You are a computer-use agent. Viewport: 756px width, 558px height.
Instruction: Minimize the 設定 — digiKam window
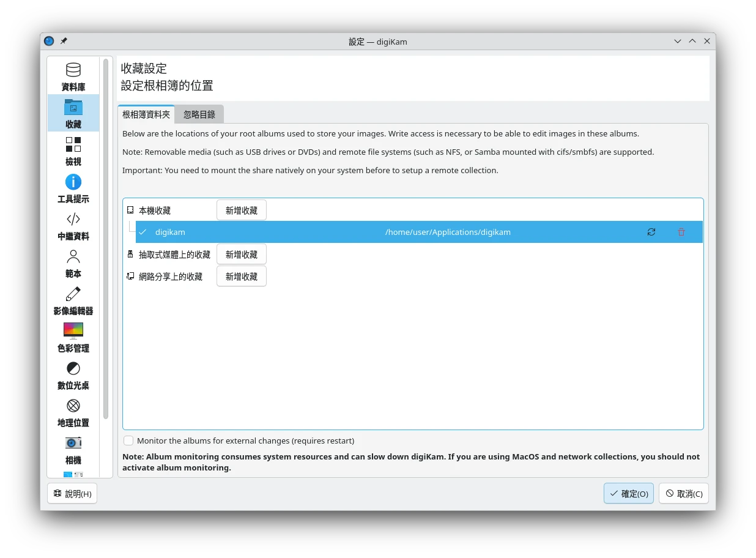click(x=678, y=41)
